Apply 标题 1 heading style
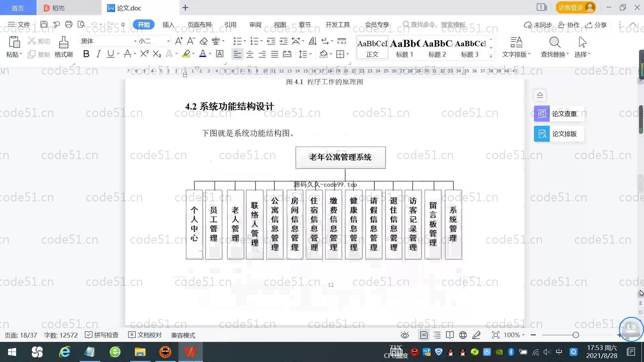Image resolution: width=644 pixels, height=362 pixels. tap(405, 48)
